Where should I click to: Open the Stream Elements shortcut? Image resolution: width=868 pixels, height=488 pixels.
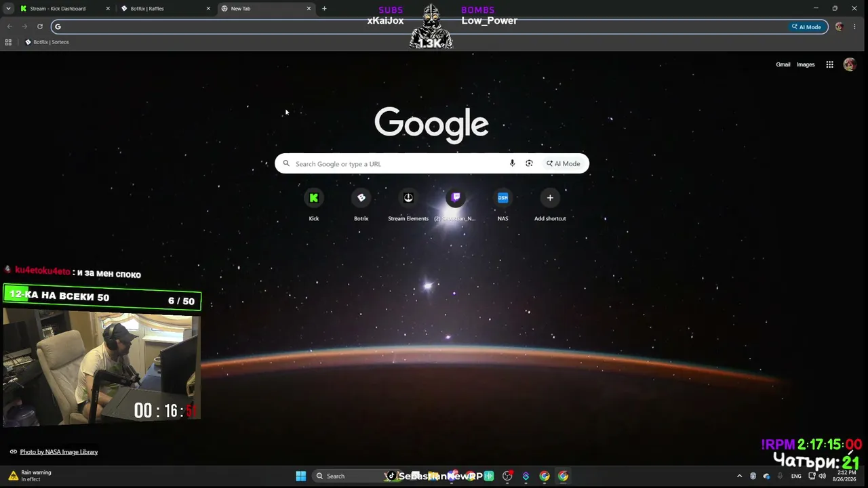point(408,205)
